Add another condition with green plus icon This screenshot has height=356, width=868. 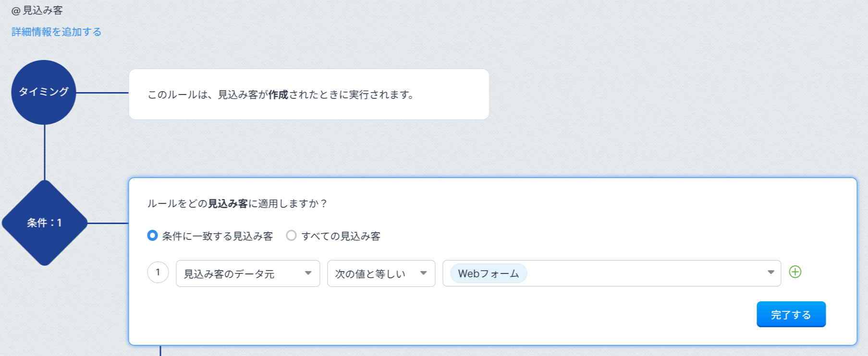tap(795, 272)
